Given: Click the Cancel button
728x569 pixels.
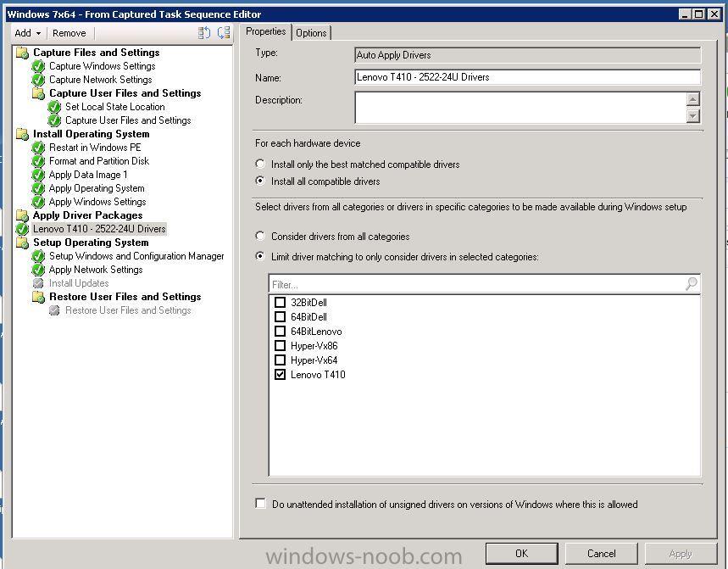Looking at the screenshot, I should click(601, 553).
